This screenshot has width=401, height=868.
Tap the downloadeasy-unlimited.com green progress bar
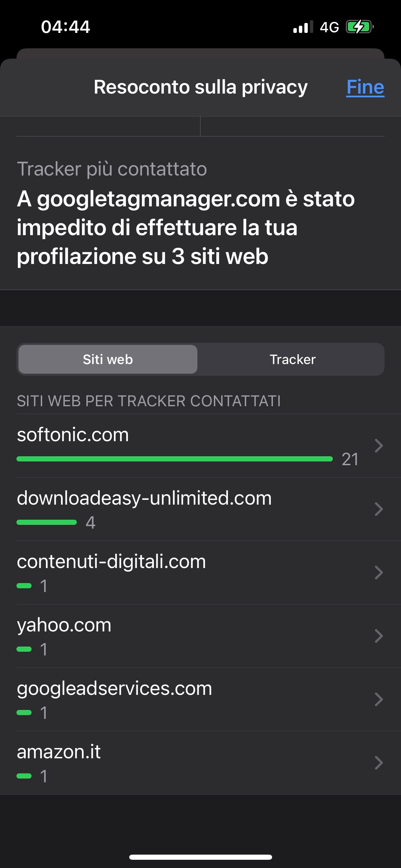point(47,522)
